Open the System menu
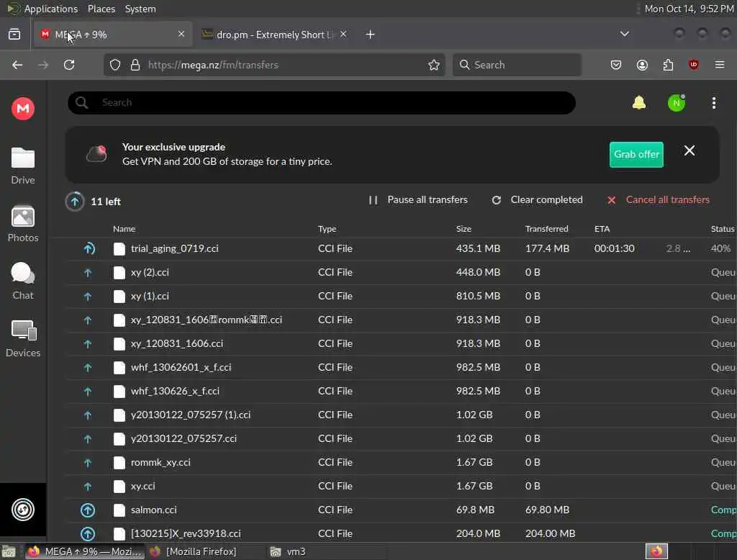The width and height of the screenshot is (737, 560). (x=140, y=9)
